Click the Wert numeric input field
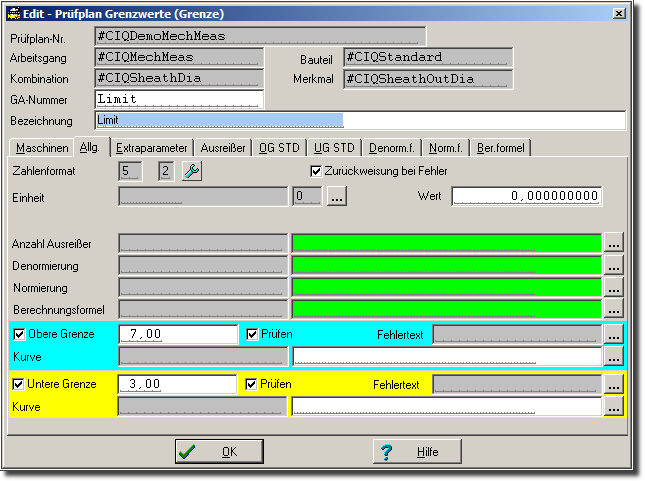The image size is (645, 481). pos(527,196)
